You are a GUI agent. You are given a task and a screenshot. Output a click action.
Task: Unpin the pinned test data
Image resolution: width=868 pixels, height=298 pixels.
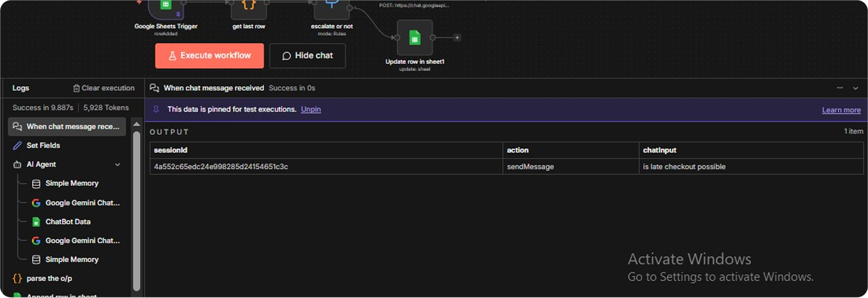(311, 109)
